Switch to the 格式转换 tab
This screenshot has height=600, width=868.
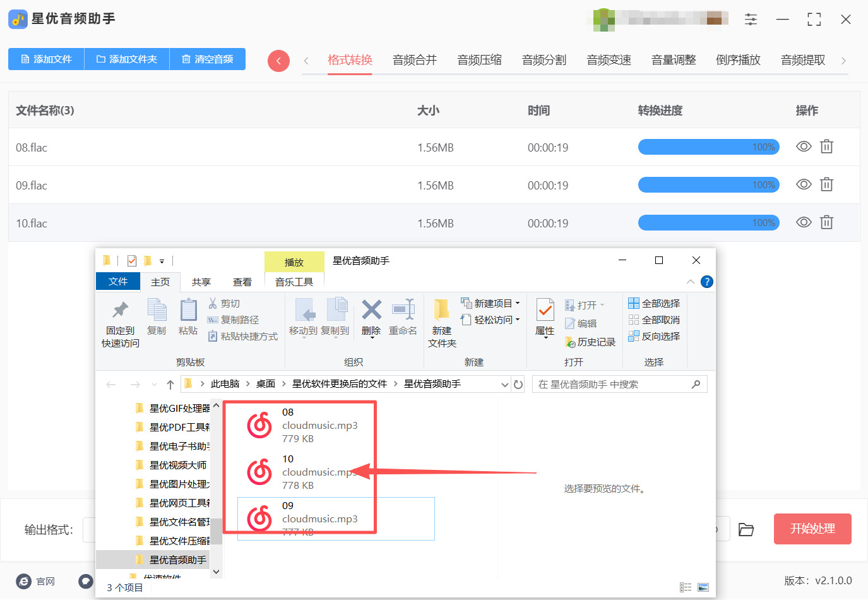point(350,60)
